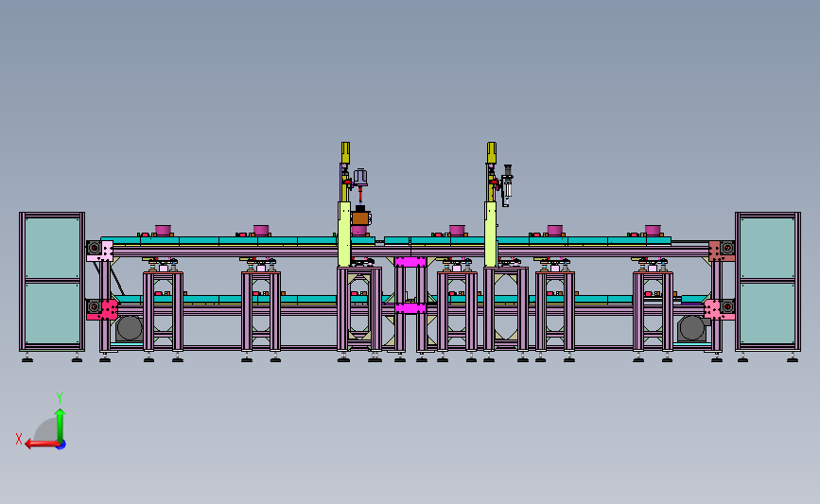Click the 'X' label of the orientation triad

click(19, 439)
